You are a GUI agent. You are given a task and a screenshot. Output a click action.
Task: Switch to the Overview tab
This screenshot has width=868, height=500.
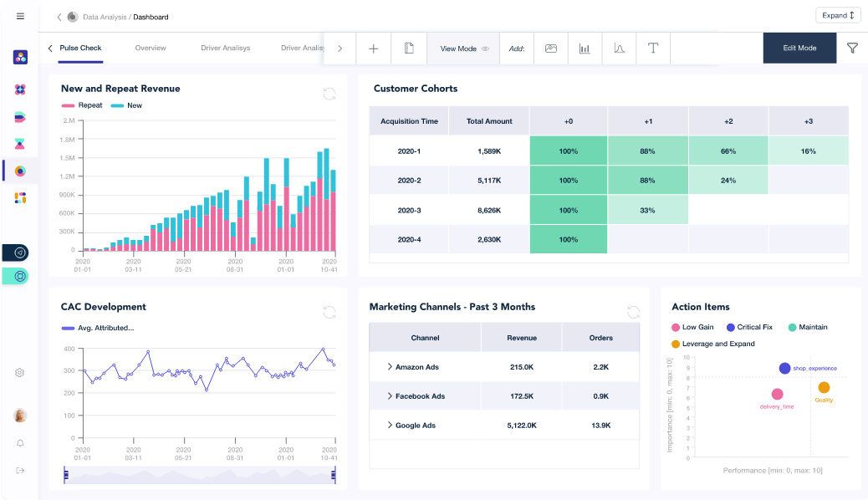click(151, 48)
